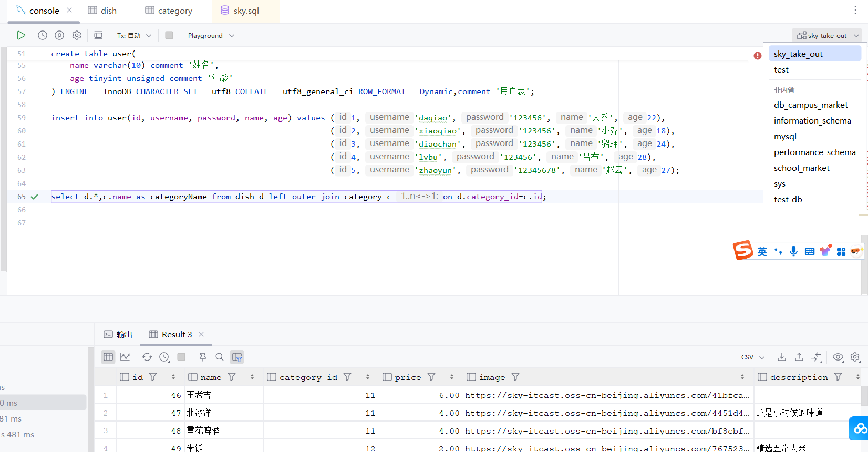Filter the description column
Screen dimensions: 868x452
(x=838, y=377)
